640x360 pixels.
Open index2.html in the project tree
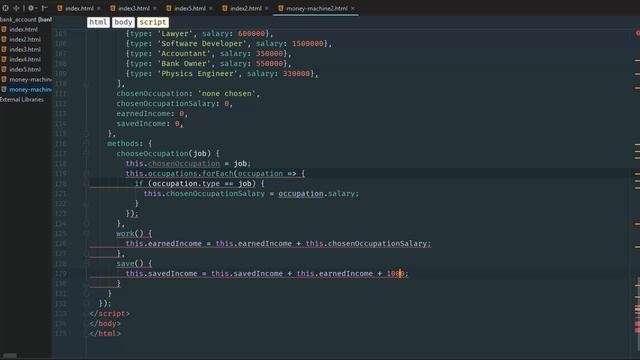coord(25,39)
